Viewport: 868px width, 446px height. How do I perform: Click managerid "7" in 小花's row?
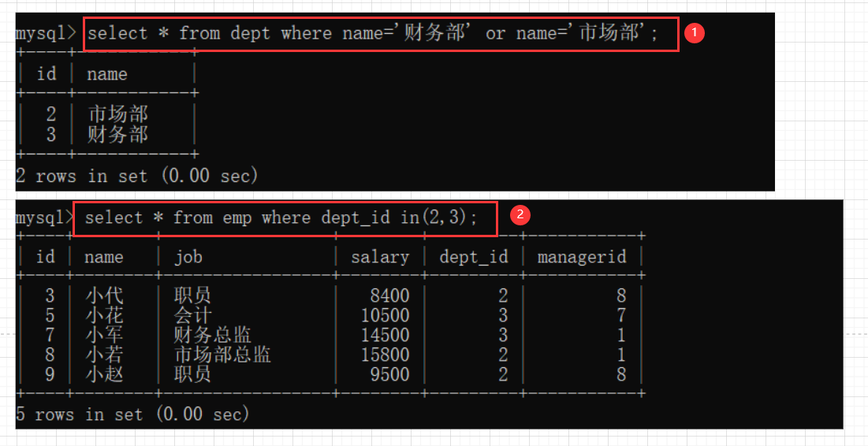pos(621,315)
